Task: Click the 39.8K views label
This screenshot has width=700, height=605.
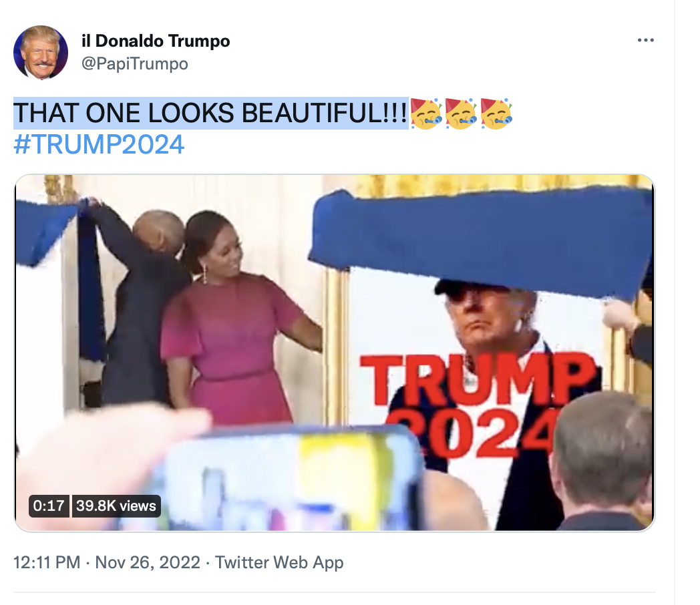Action: 116,506
